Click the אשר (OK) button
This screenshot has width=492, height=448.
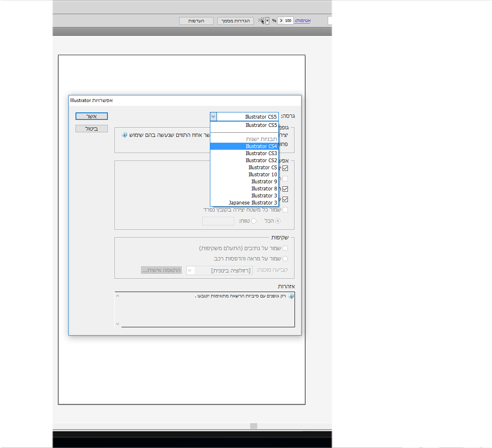91,117
